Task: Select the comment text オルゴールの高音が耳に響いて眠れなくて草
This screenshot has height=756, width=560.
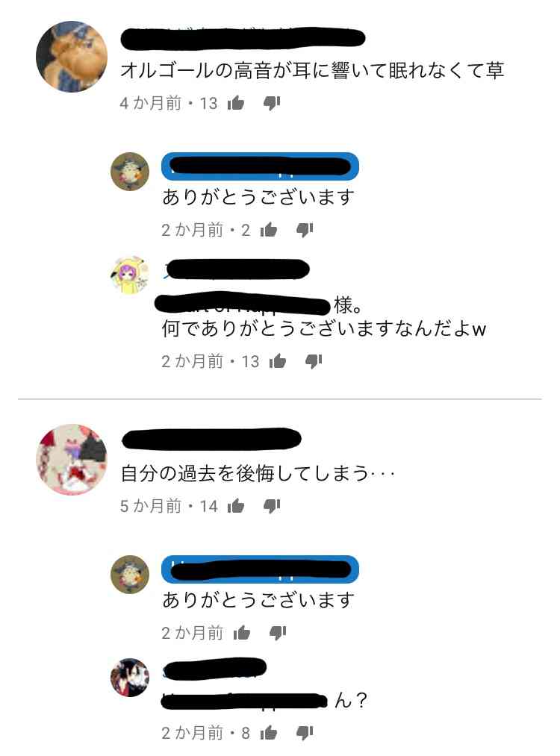Action: coord(312,70)
